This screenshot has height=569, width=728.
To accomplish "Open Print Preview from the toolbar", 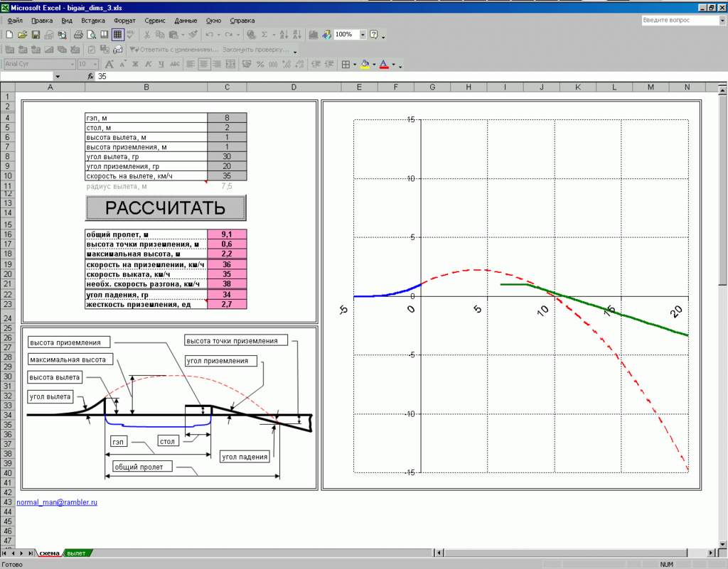I will click(91, 34).
